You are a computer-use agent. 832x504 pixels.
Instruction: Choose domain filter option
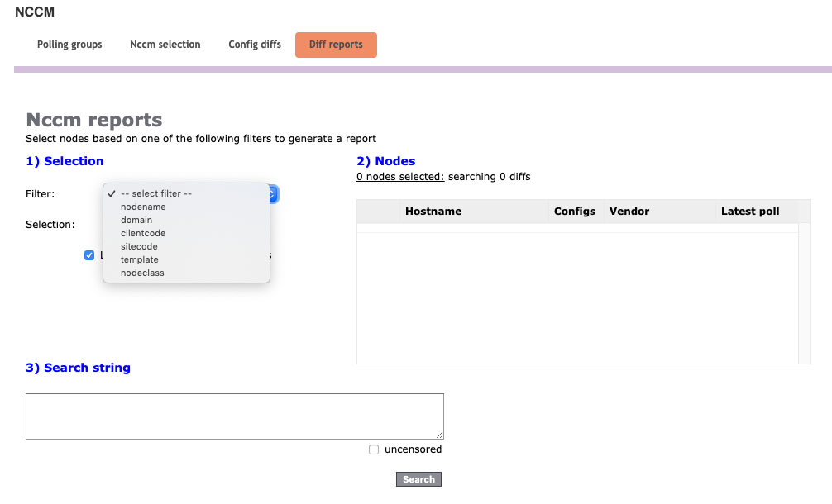[x=136, y=221]
